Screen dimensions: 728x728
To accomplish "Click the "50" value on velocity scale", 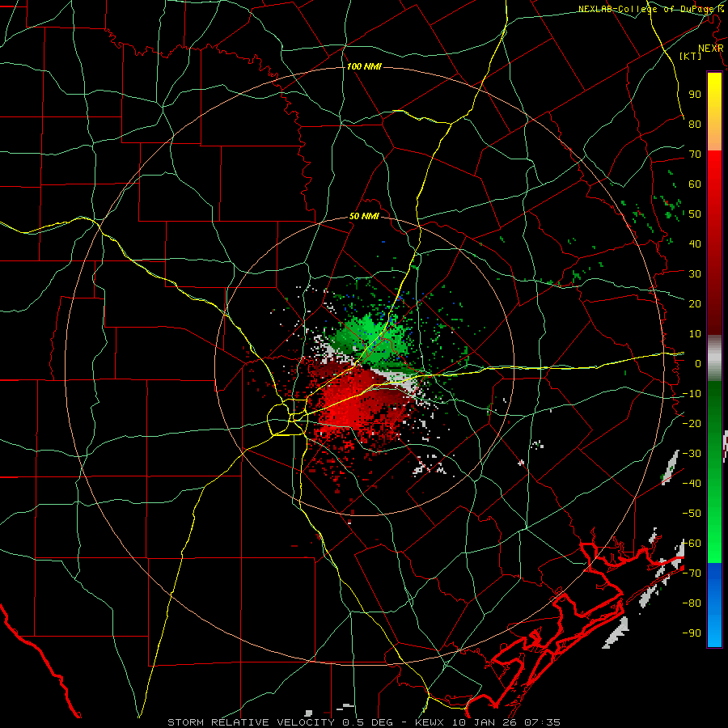I will click(x=695, y=214).
